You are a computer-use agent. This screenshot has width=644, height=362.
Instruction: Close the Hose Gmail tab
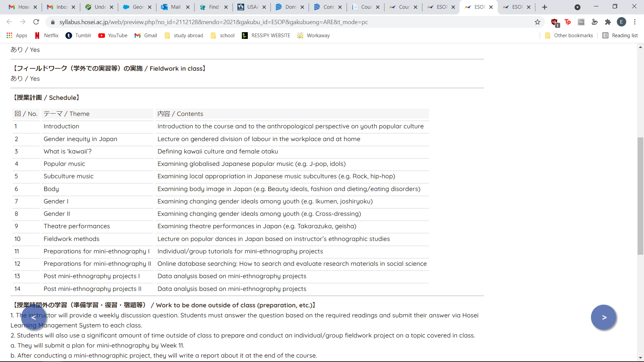click(x=35, y=7)
